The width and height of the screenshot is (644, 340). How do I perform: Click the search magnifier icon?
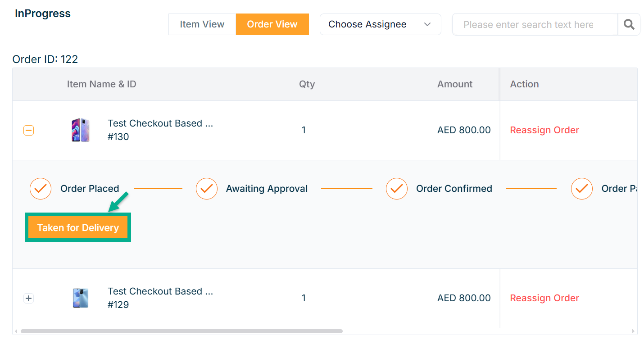click(629, 24)
